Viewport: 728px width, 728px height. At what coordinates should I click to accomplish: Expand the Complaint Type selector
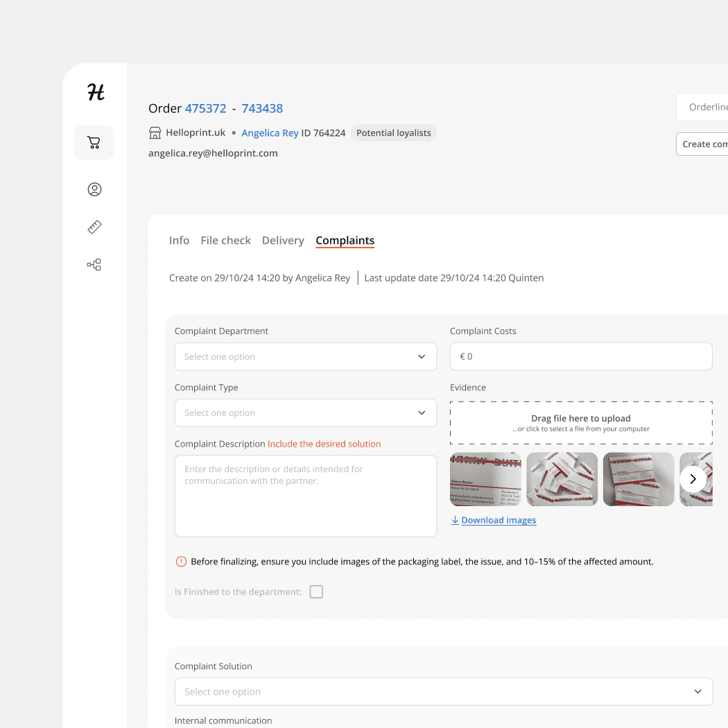pos(306,413)
